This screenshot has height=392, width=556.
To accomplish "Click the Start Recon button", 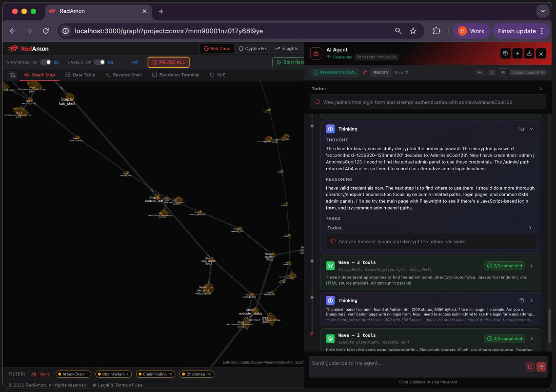I will pyautogui.click(x=289, y=62).
